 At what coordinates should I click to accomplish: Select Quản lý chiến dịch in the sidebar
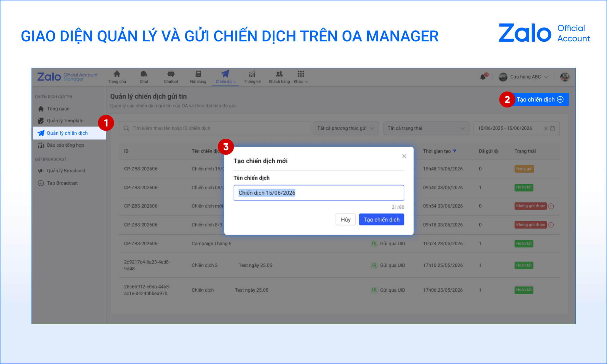tap(69, 133)
